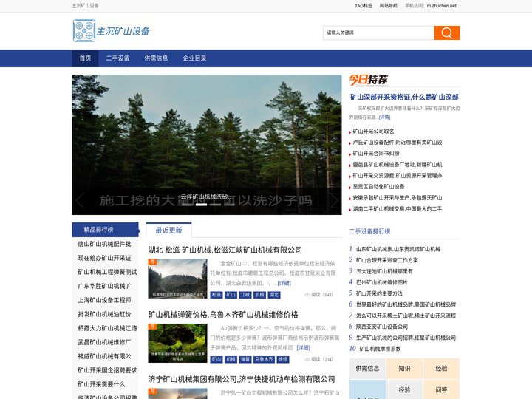Open 安徽承包矿山开采与生产 link
Image resolution: width=532 pixels, height=399 pixels.
398,198
